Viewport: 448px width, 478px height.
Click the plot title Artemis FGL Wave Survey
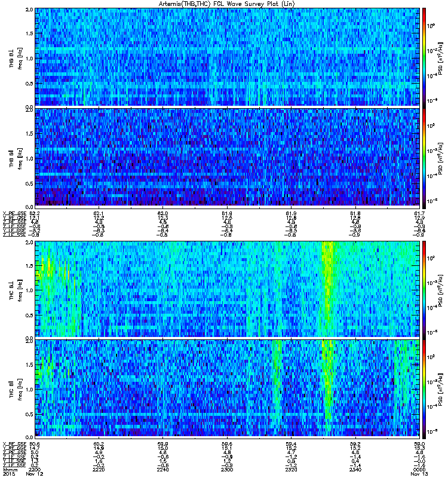point(226,4)
